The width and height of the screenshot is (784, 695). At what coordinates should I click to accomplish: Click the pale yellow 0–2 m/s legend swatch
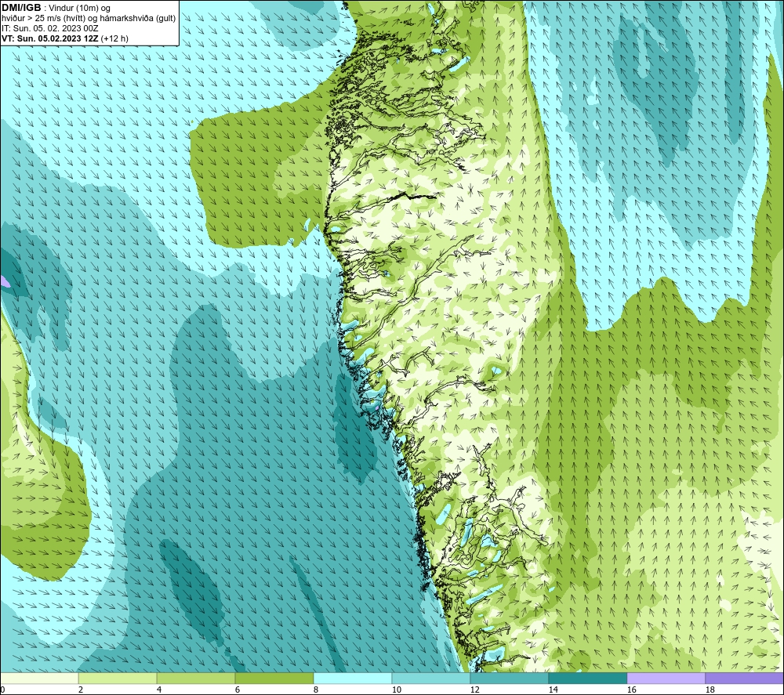[x=39, y=678]
